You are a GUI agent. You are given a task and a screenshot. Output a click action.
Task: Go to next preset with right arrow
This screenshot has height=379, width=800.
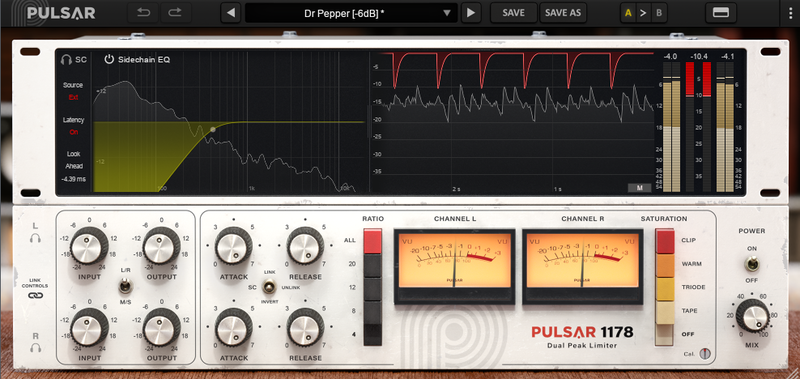tap(471, 13)
